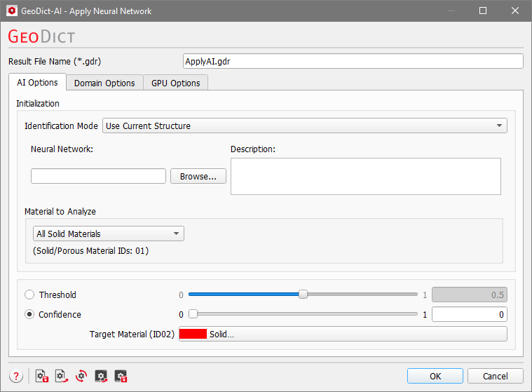Switch to the GPU Options tab

pos(175,83)
